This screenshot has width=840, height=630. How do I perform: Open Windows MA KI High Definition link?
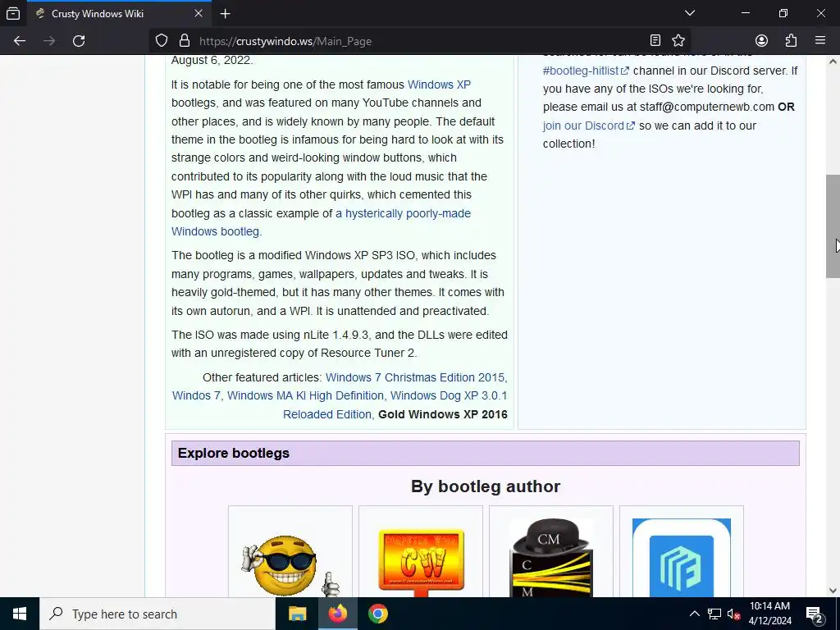(305, 395)
